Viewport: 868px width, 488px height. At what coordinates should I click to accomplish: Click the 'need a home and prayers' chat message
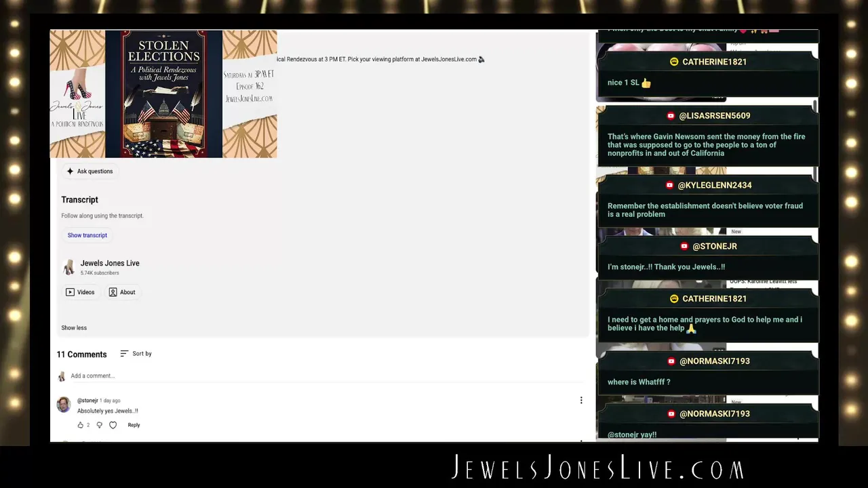705,324
